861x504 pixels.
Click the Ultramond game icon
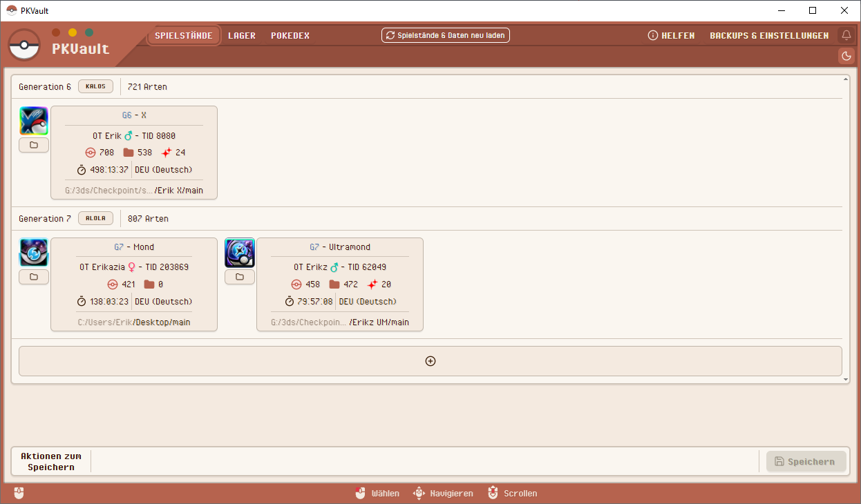coord(240,253)
